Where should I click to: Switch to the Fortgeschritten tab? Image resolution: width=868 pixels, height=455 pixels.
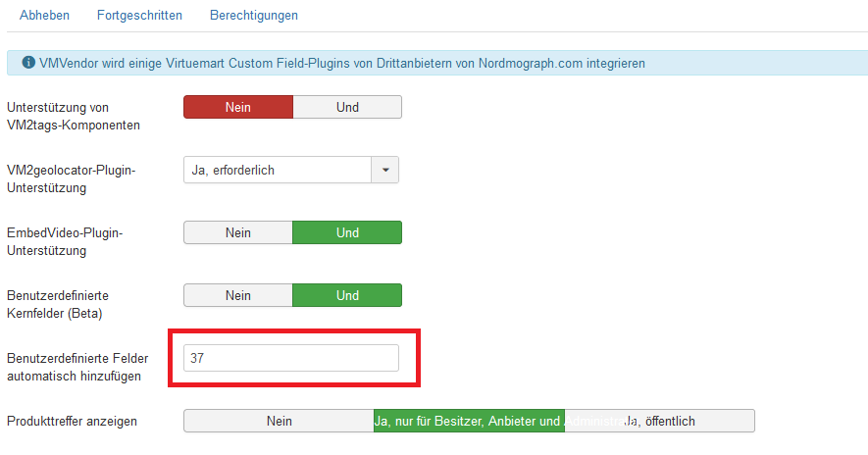pos(139,16)
